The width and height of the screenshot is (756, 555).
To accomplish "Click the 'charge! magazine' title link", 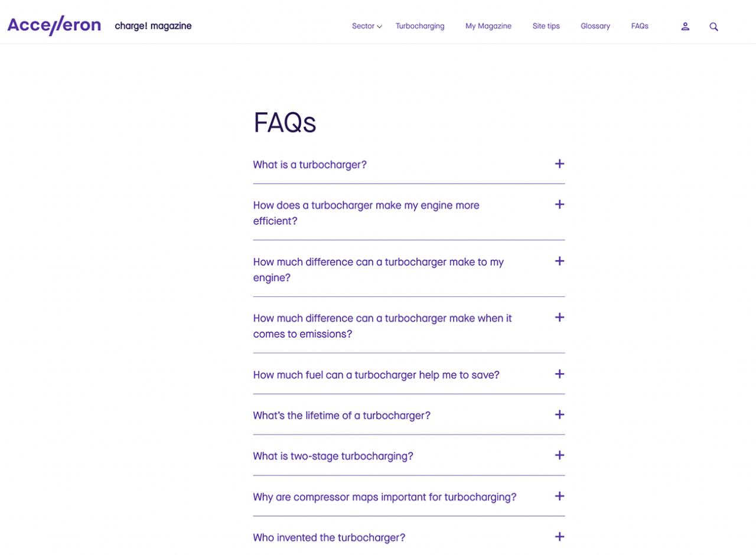I will (153, 26).
